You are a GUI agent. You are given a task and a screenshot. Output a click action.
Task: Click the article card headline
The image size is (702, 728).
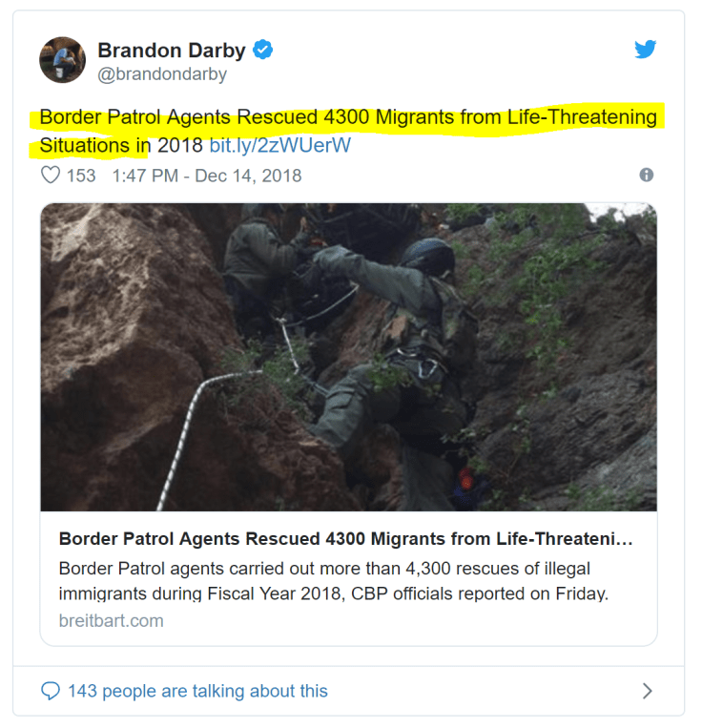(345, 539)
